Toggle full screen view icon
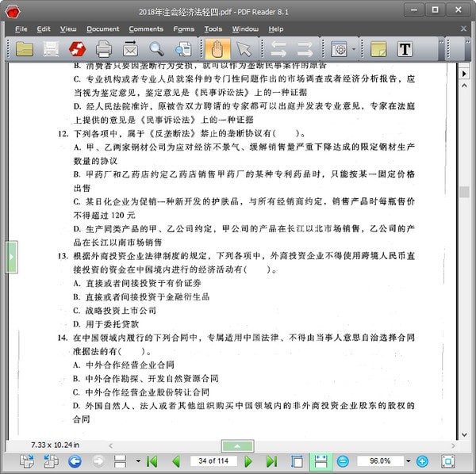The width and height of the screenshot is (476, 474). point(447,461)
